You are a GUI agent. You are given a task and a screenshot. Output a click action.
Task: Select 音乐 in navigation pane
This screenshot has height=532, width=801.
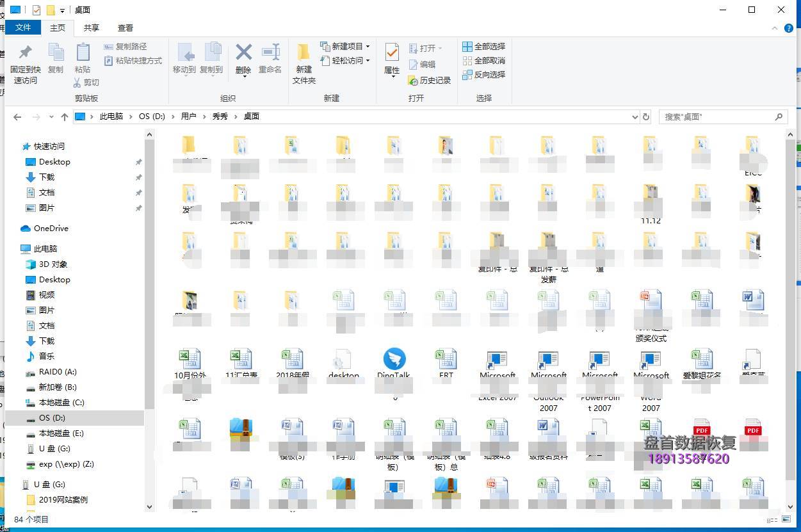[x=47, y=357]
